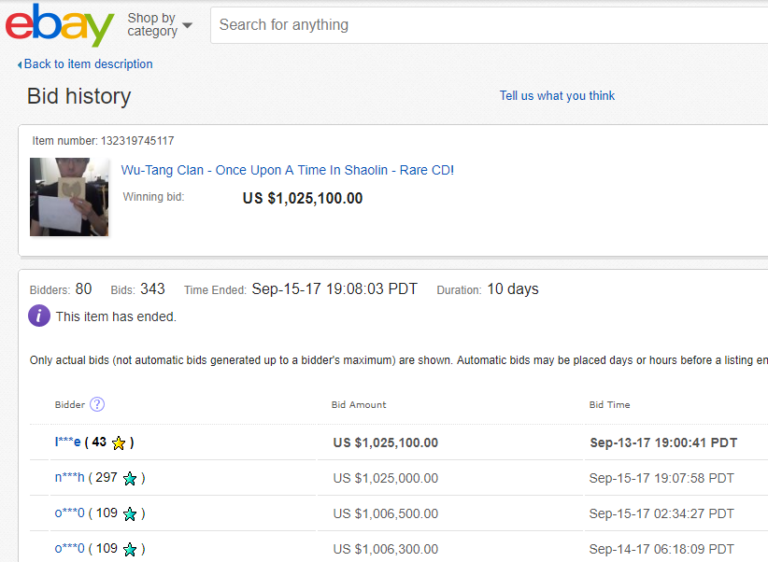The width and height of the screenshot is (768, 562).
Task: Select the item number 132319745117
Action: (137, 141)
